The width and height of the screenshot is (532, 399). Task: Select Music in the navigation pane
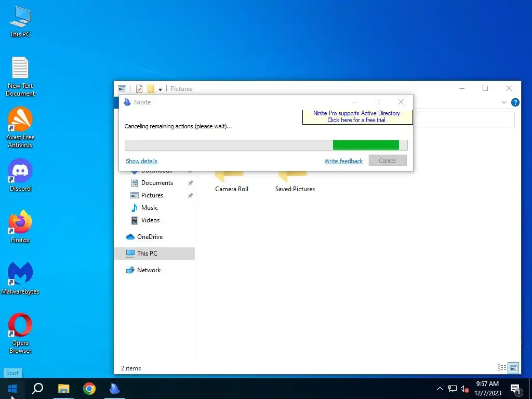(149, 208)
